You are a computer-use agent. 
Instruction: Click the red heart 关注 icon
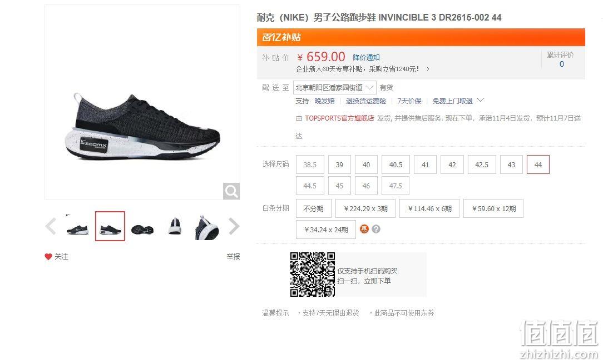pos(48,256)
